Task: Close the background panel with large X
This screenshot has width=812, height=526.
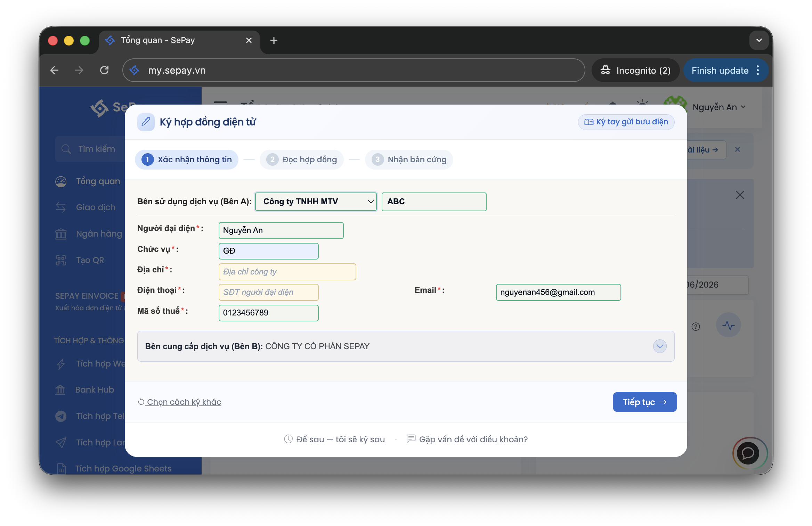Action: coord(740,195)
